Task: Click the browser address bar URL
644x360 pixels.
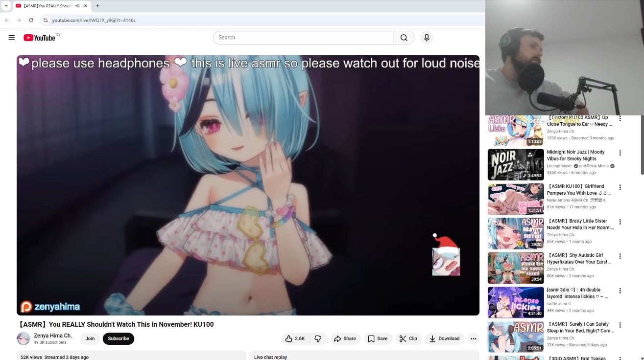Action: tap(94, 20)
